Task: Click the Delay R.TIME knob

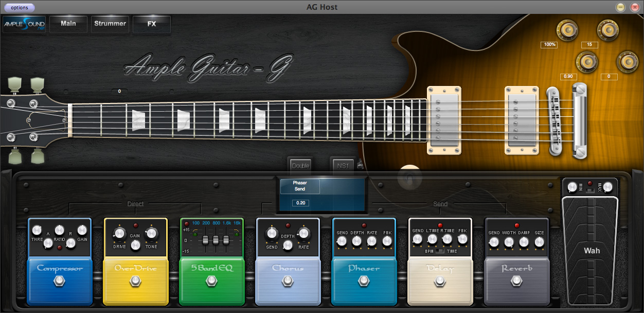Action: pos(448,239)
